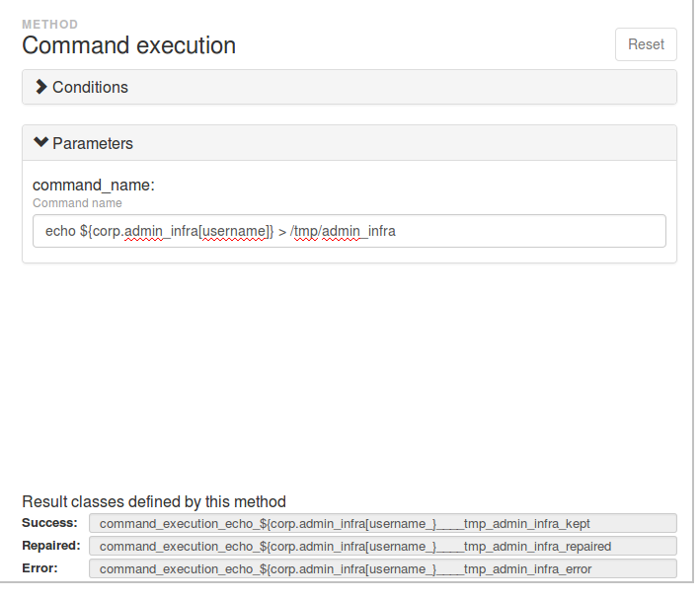Click the word "echo" in command field
This screenshot has width=700, height=599.
coord(60,231)
